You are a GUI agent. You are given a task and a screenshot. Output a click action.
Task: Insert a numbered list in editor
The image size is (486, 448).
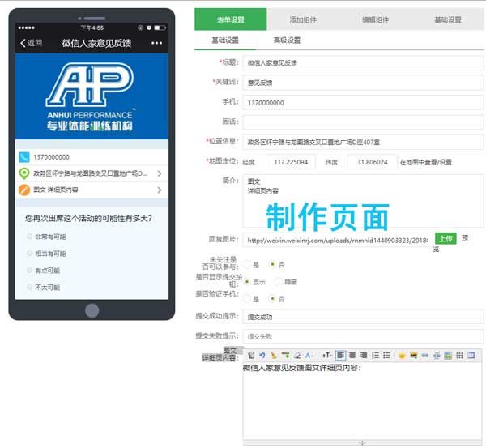375,356
